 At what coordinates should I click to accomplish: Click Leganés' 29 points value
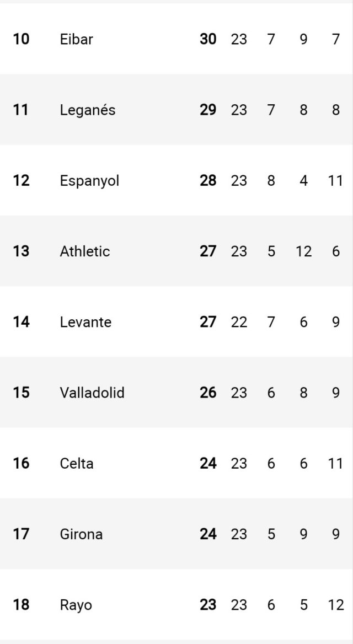[x=208, y=110]
